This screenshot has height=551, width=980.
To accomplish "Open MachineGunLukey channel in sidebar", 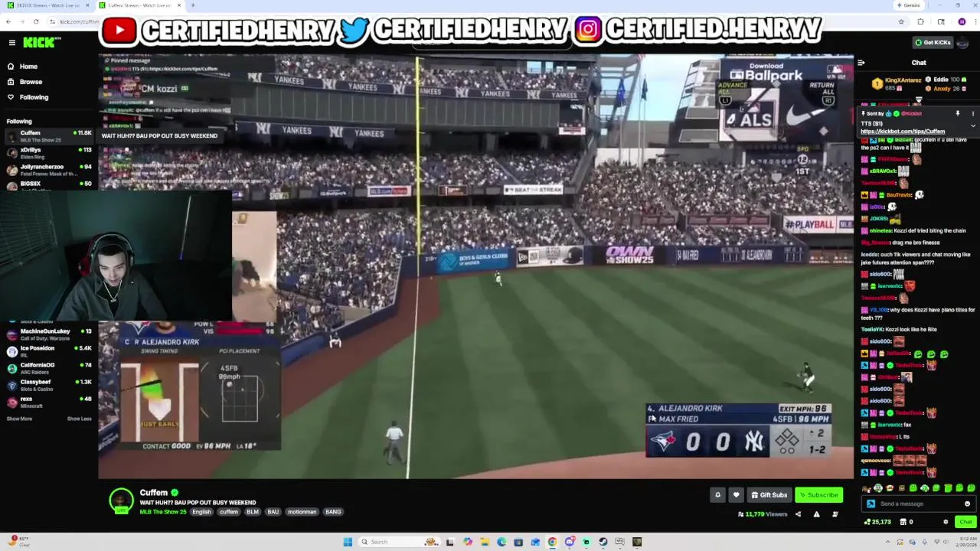I will (49, 334).
